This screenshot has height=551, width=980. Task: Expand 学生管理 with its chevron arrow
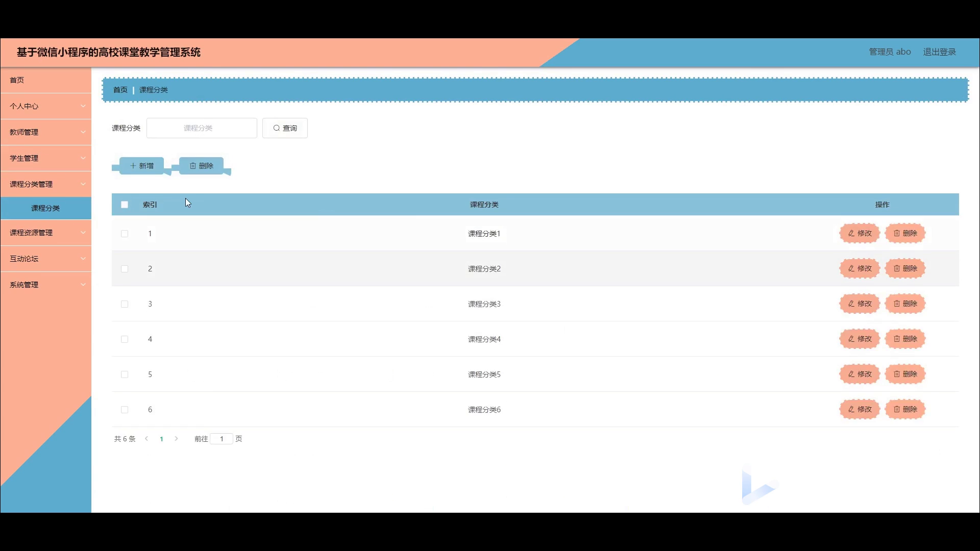[83, 158]
